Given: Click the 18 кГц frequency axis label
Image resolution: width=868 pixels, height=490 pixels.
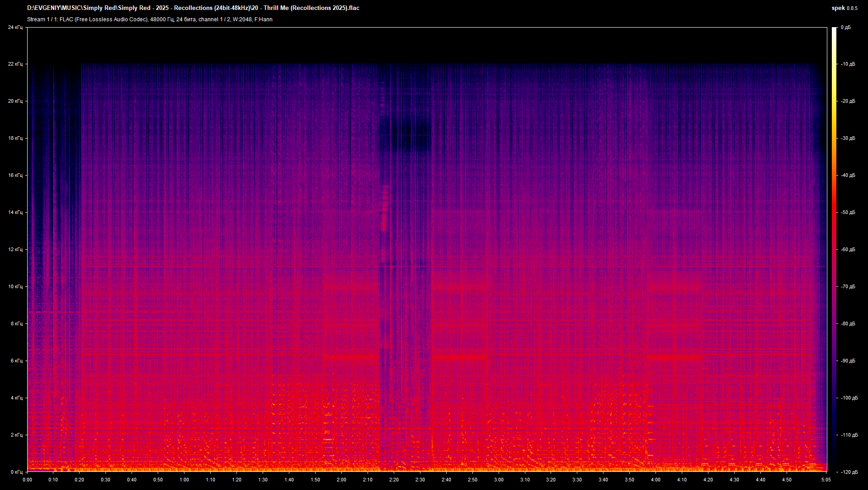Looking at the screenshot, I should 15,138.
